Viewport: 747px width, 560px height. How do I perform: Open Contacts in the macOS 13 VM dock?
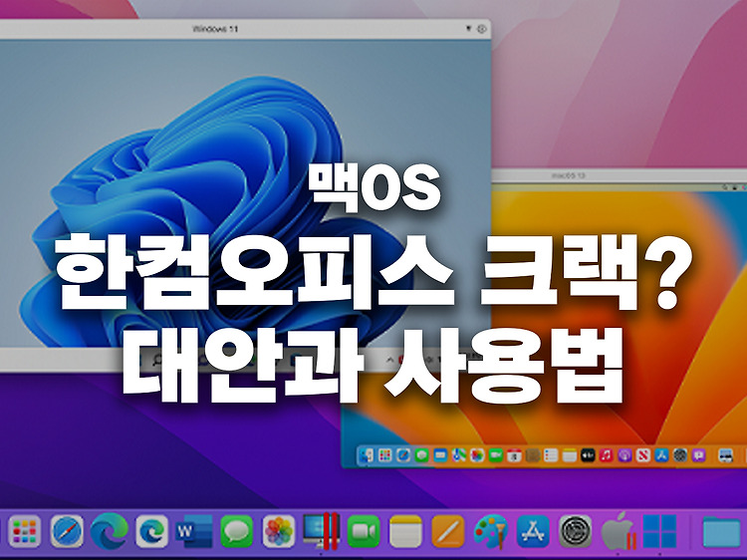533,455
